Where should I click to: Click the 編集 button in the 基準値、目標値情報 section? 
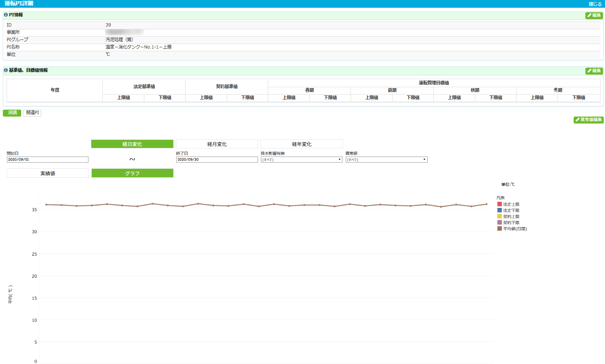point(594,71)
